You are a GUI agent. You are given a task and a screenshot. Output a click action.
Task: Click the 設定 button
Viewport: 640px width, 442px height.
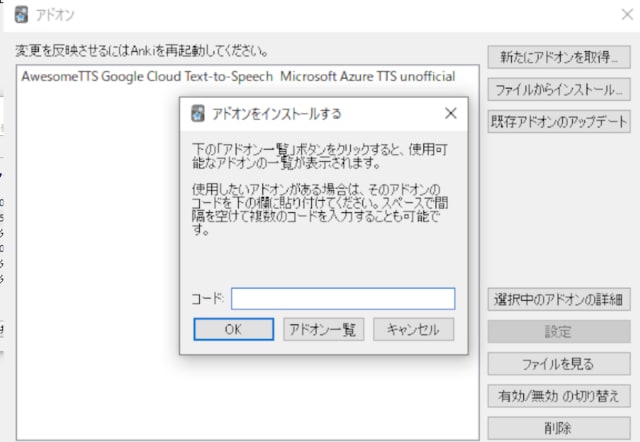(x=559, y=331)
